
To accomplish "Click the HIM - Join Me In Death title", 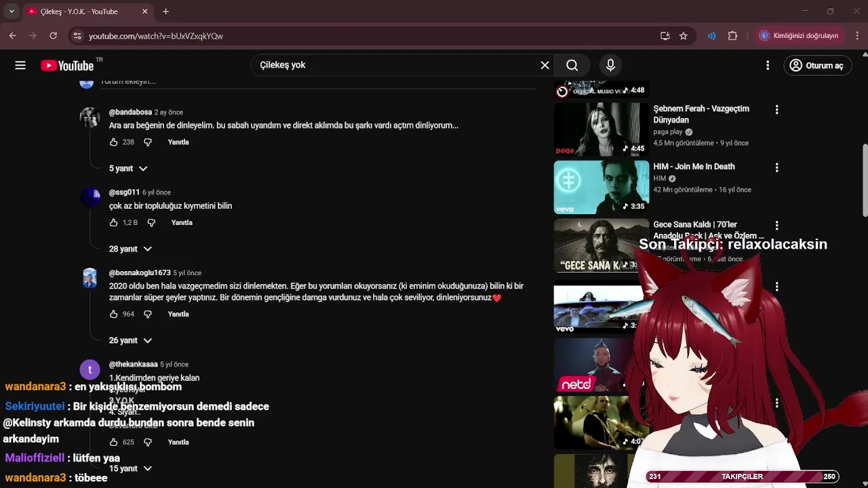I will click(x=694, y=167).
